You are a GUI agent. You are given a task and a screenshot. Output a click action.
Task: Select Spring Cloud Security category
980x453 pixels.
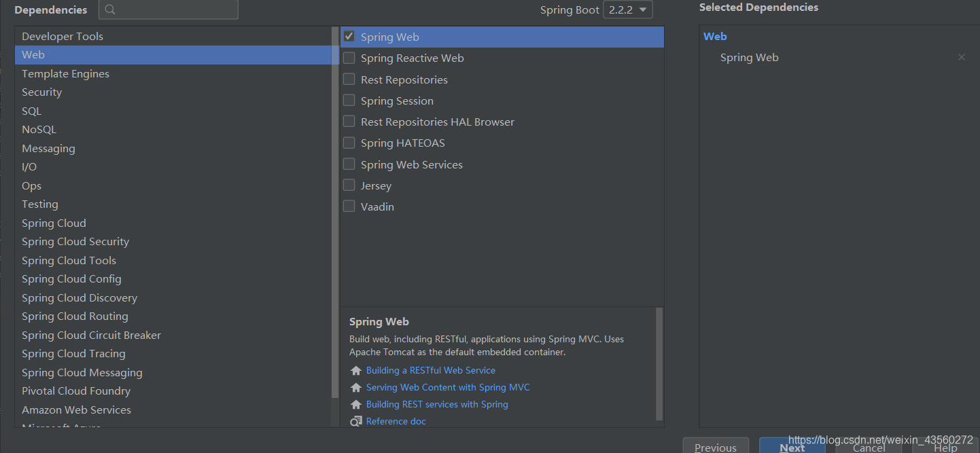click(173, 242)
